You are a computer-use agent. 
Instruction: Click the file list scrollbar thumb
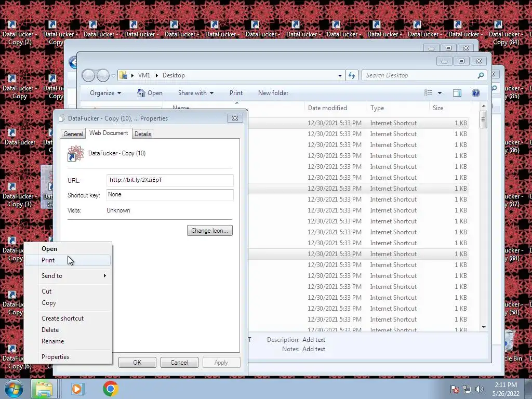point(484,119)
